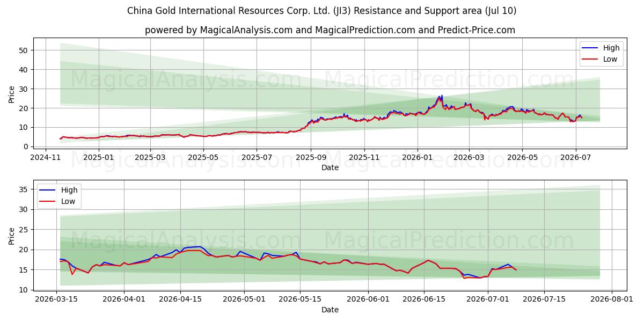Click the '35' price tick in bottom chart
The width and height of the screenshot is (644, 322).
pos(24,189)
